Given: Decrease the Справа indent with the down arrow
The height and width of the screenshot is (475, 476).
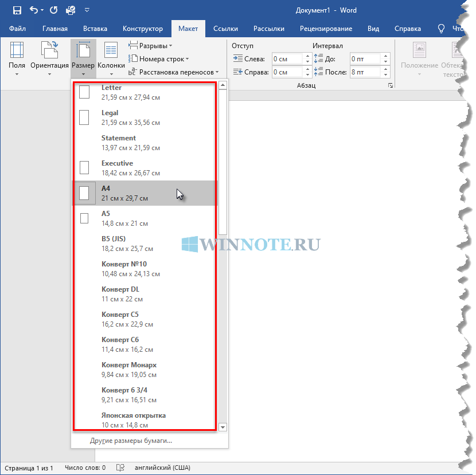Looking at the screenshot, I should tap(308, 75).
